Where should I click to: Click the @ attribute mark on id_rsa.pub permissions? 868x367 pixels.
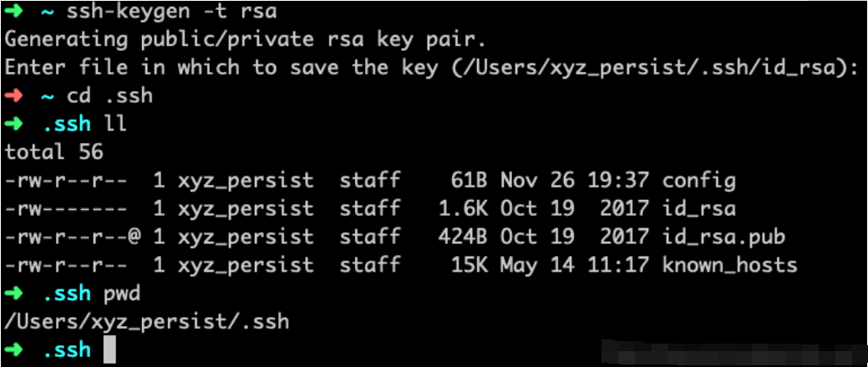pyautogui.click(x=135, y=237)
